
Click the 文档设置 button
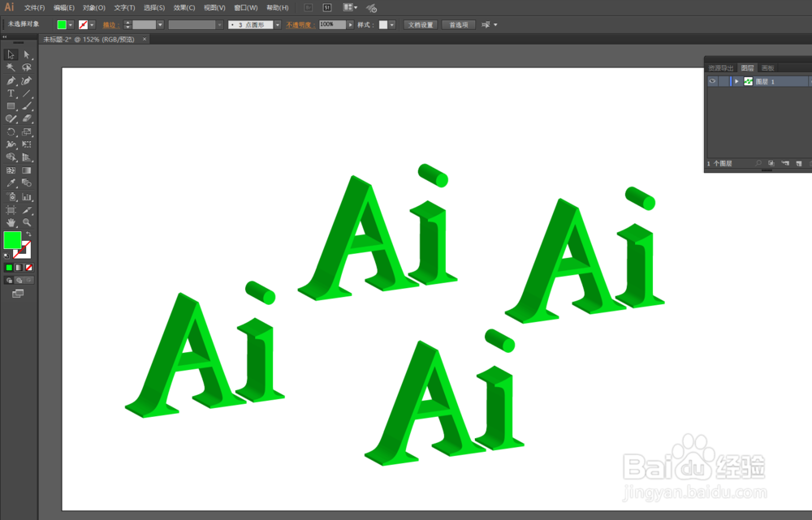pos(420,25)
